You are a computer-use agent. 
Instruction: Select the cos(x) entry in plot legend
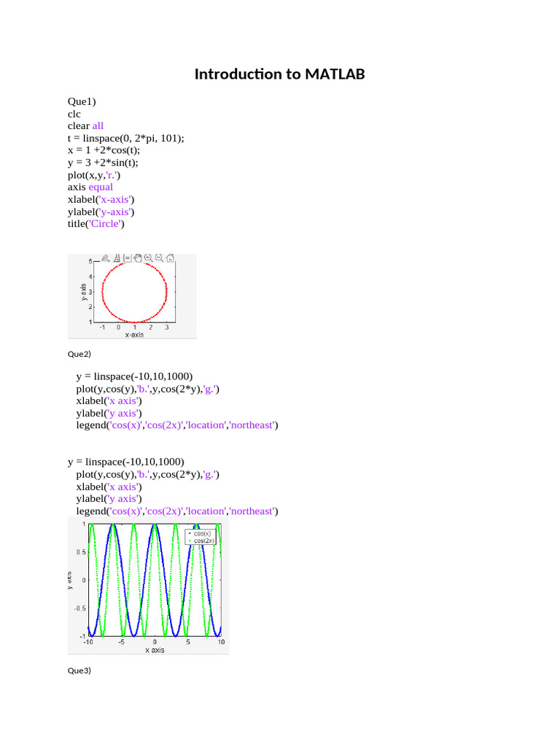pyautogui.click(x=201, y=533)
